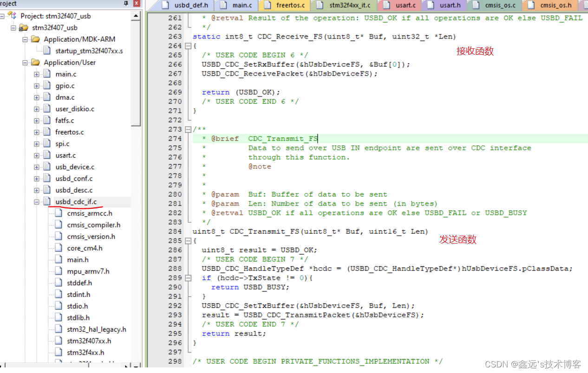
Task: Click the file icon next to usb_device.c
Action: coord(47,167)
